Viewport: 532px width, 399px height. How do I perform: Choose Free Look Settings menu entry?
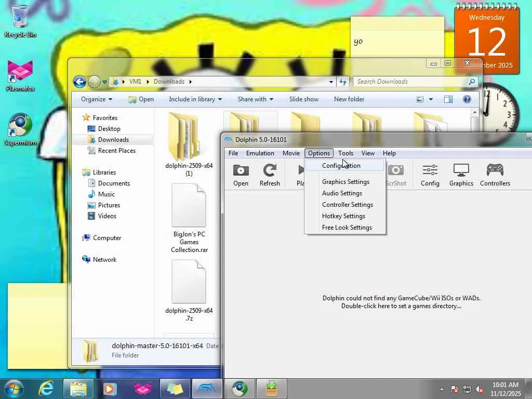345,228
